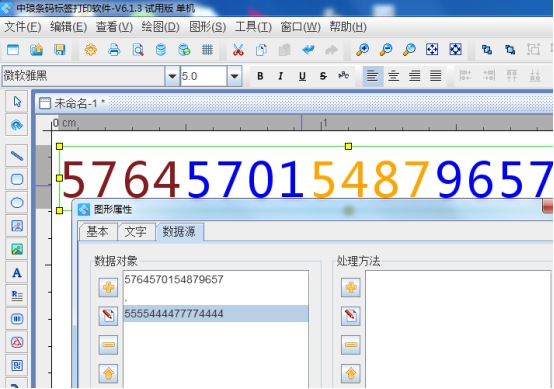Click the Undo arrow icon
The height and width of the screenshot is (389, 554).
pos(308,49)
